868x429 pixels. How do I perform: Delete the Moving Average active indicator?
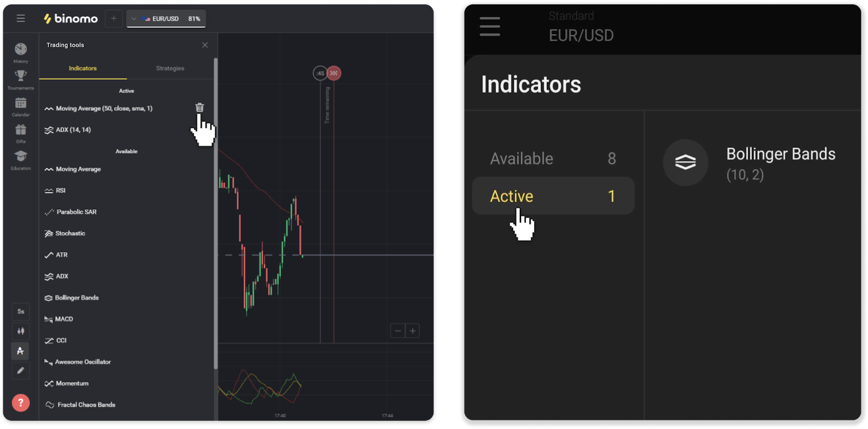coord(200,107)
